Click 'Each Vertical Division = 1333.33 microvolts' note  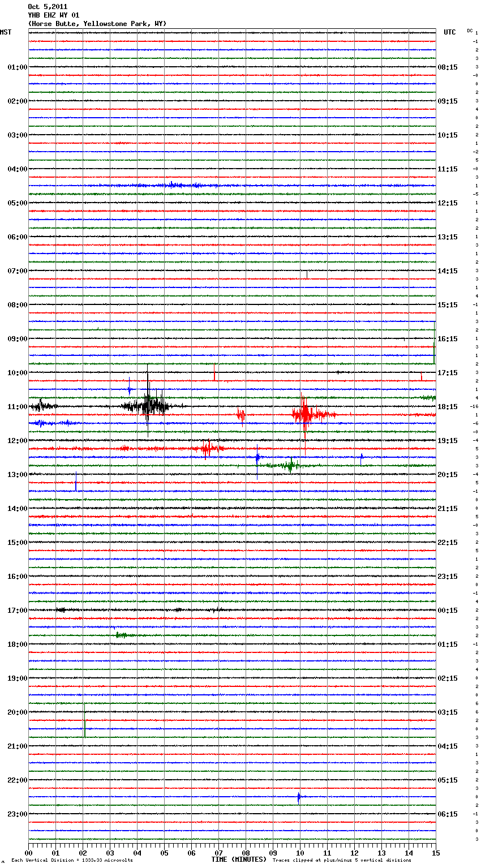(72, 861)
